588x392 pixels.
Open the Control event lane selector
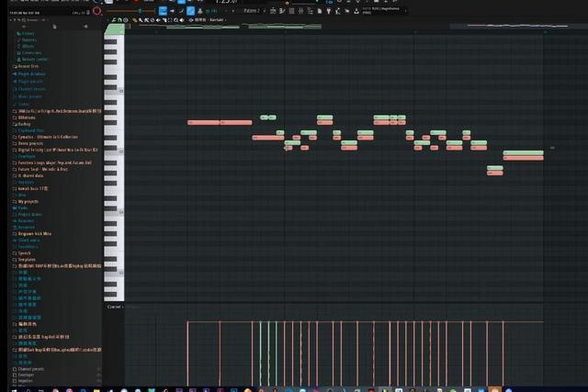click(115, 307)
